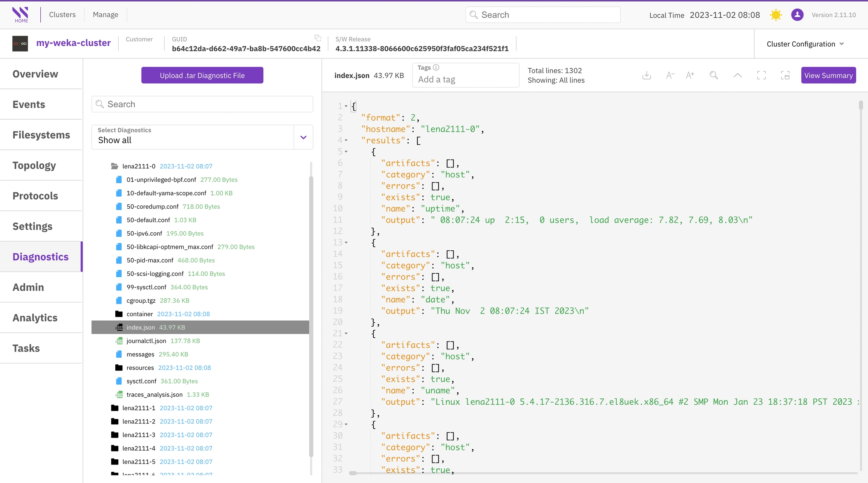Viewport: 868px width, 483px height.
Task: Click the Weka Home logo
Action: click(20, 15)
